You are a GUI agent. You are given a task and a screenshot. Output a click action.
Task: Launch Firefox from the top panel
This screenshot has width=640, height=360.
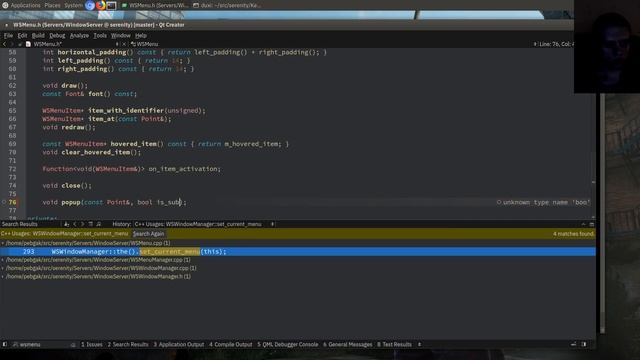pos(100,5)
